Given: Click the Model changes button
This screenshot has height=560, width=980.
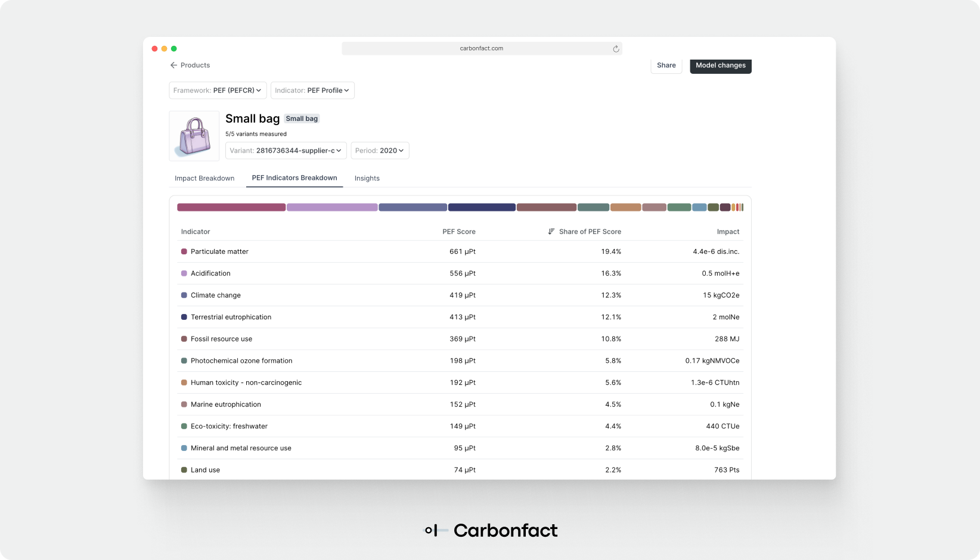Looking at the screenshot, I should pos(720,66).
